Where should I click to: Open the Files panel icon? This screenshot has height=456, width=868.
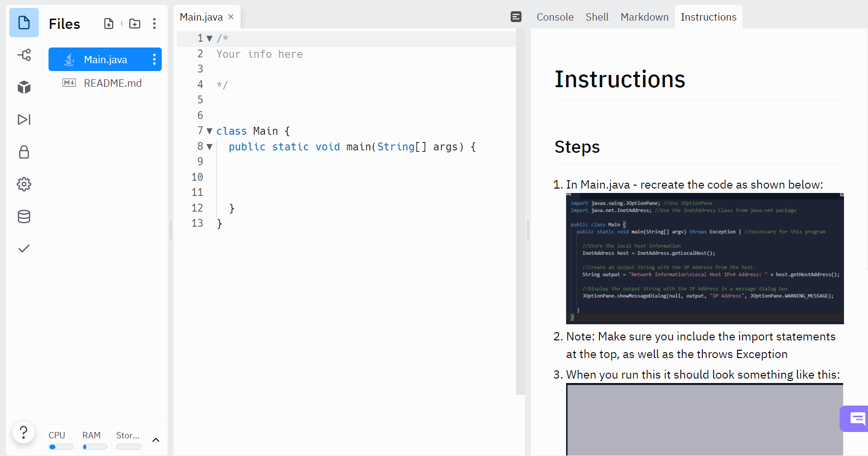point(24,23)
